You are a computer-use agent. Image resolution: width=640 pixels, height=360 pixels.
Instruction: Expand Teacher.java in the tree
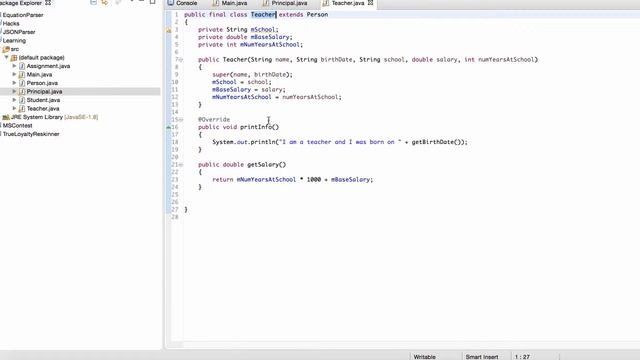pyautogui.click(x=14, y=109)
